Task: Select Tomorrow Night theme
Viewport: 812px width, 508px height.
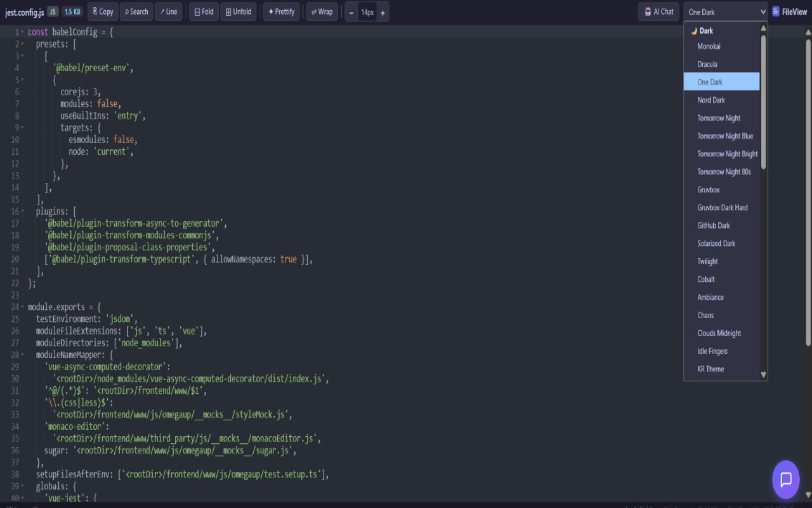Action: coord(722,118)
